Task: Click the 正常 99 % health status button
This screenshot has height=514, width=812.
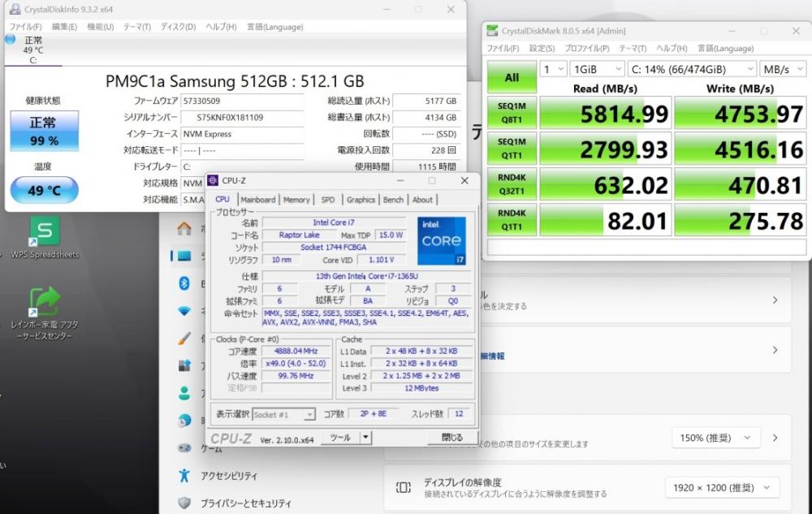Action: (44, 131)
